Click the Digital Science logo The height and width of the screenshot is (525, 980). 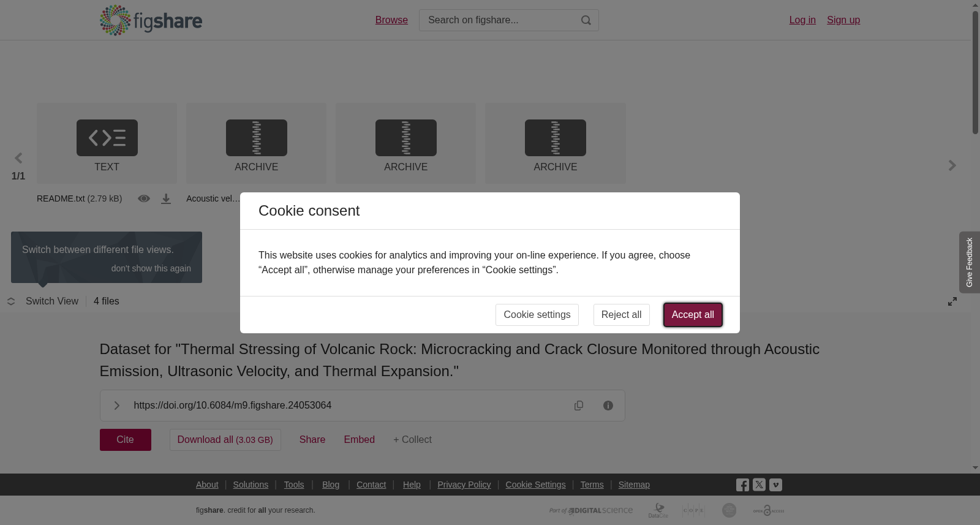[591, 510]
